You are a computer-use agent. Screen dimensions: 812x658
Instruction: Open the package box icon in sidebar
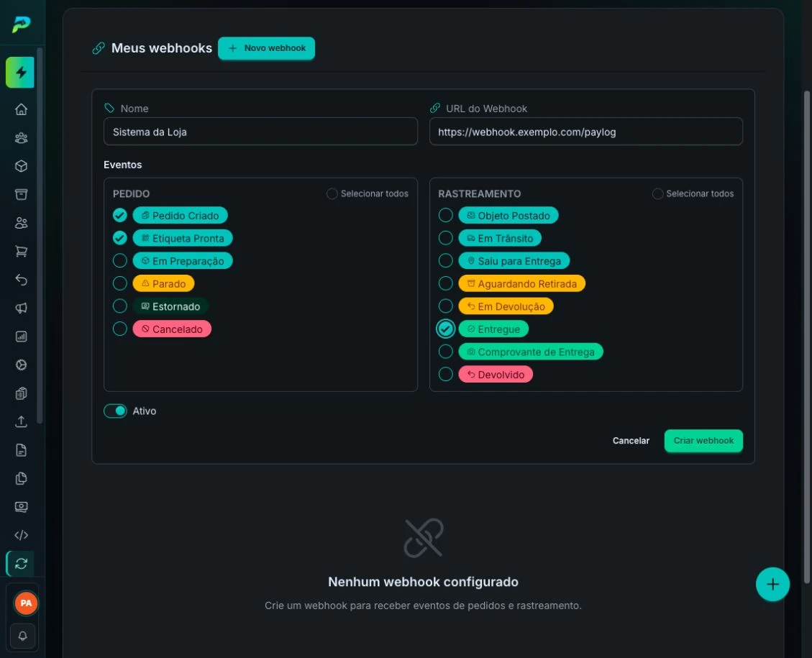click(x=22, y=166)
